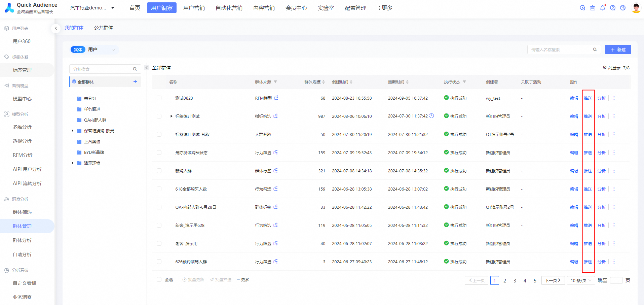Tick the checkbox for 测试0823
Image resolution: width=644 pixels, height=305 pixels.
tap(159, 98)
